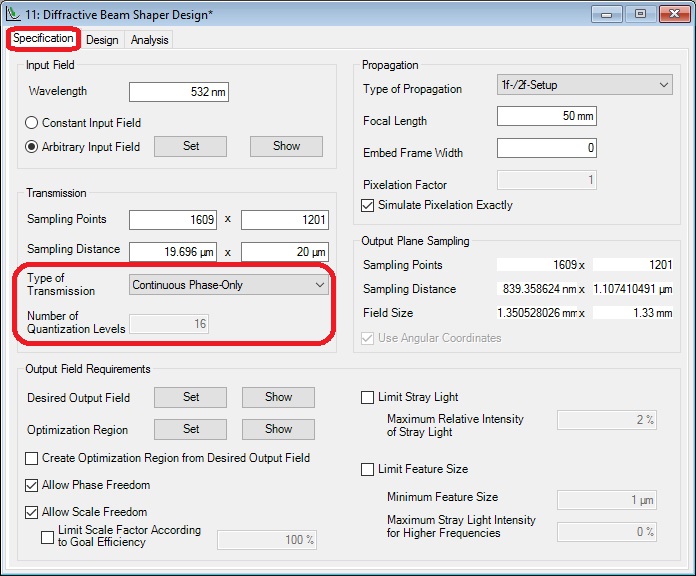Click Set button for Arbitrary Input Field
Viewport: 696px width, 576px height.
coord(191,146)
